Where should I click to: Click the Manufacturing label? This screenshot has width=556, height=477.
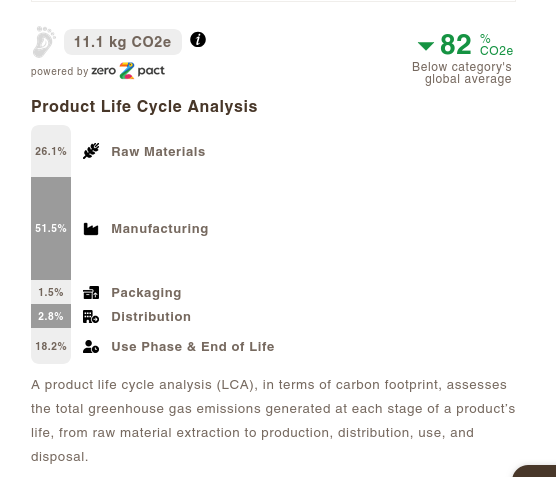point(160,229)
